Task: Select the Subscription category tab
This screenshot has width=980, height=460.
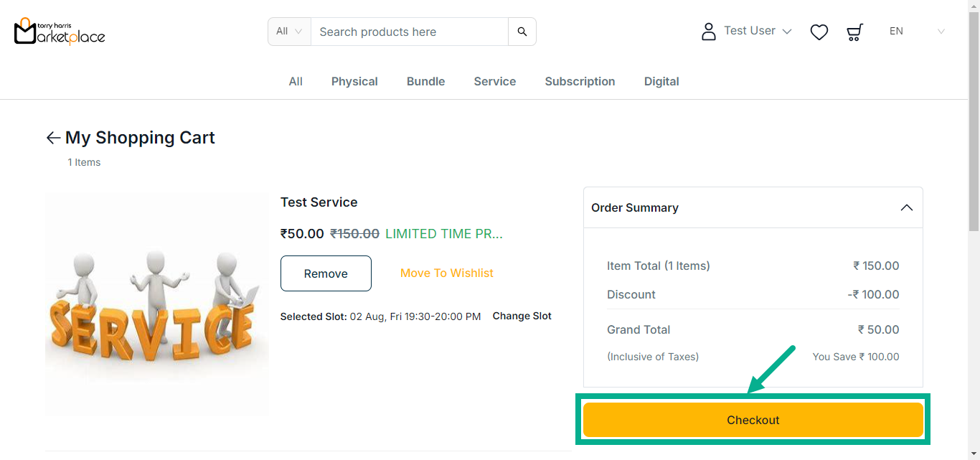Action: coord(580,82)
